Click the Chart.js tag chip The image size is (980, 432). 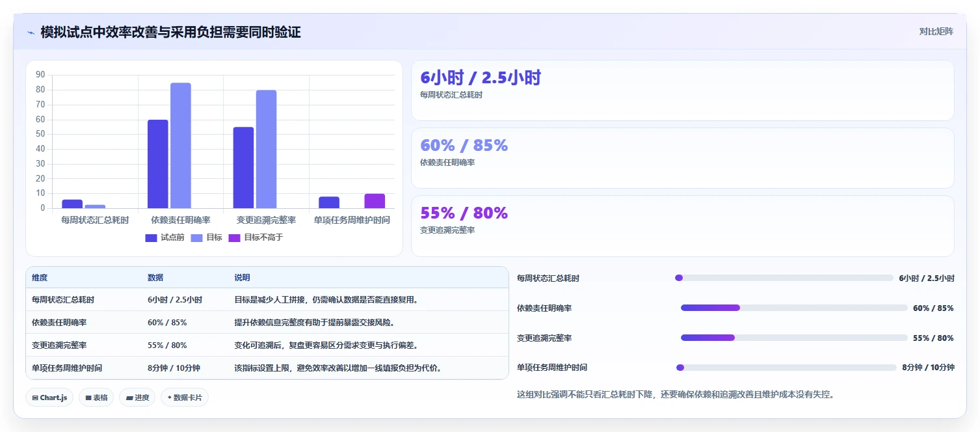pyautogui.click(x=49, y=398)
